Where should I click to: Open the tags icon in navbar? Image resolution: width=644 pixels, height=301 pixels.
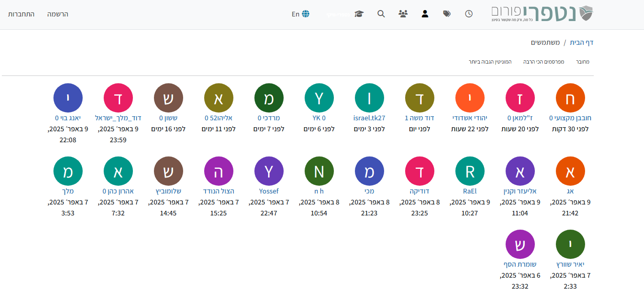pos(447,14)
